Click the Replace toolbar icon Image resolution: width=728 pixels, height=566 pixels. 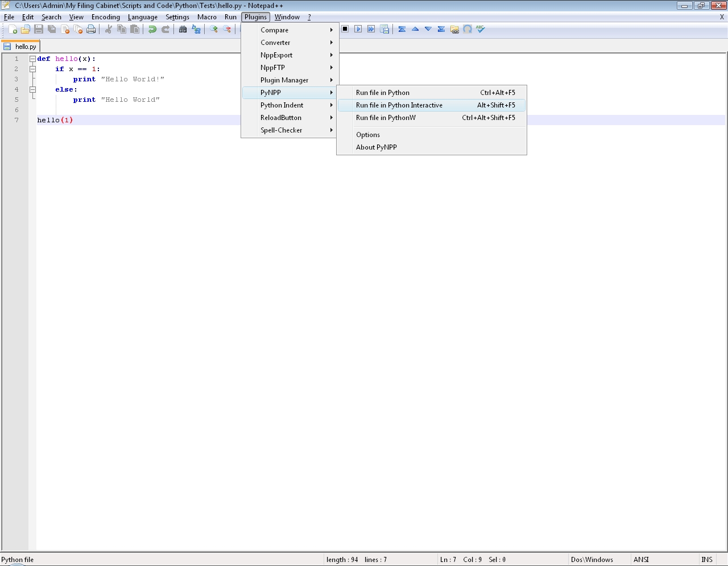tap(196, 29)
